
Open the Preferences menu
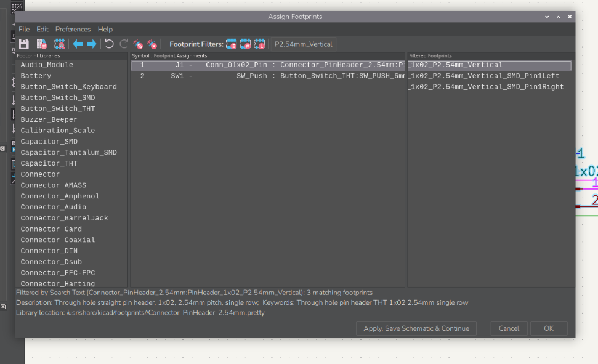(x=73, y=29)
